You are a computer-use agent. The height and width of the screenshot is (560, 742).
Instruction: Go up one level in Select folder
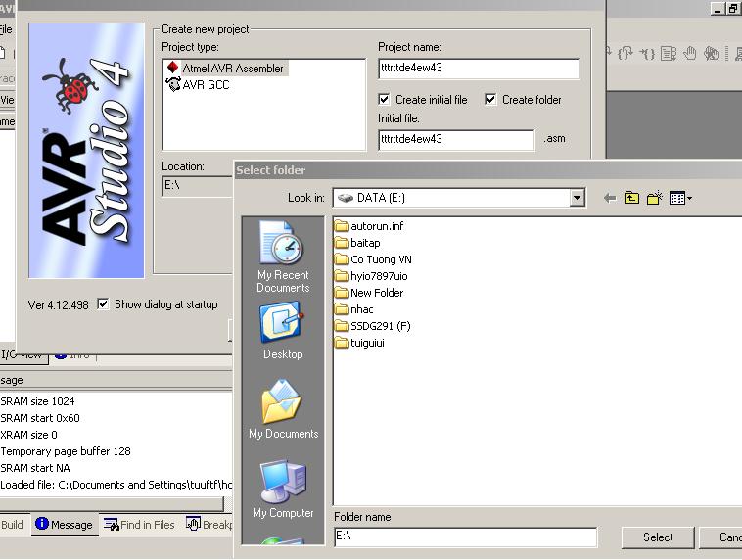631,198
